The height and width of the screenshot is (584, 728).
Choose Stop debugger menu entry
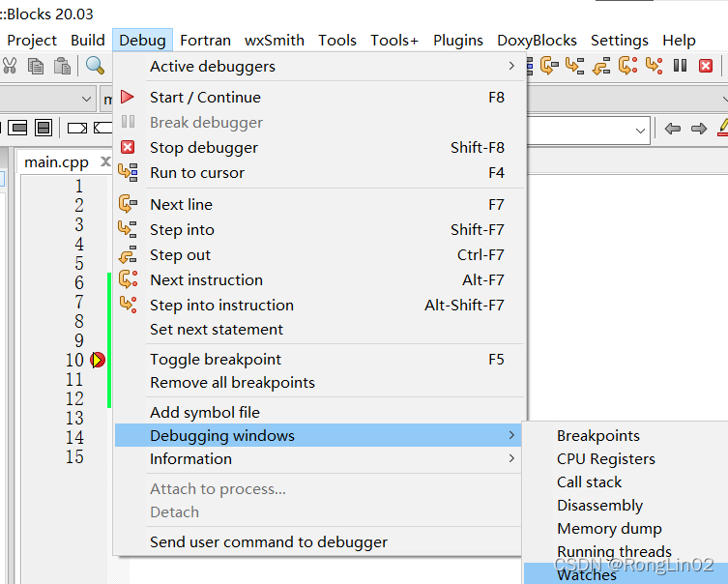pos(319,148)
